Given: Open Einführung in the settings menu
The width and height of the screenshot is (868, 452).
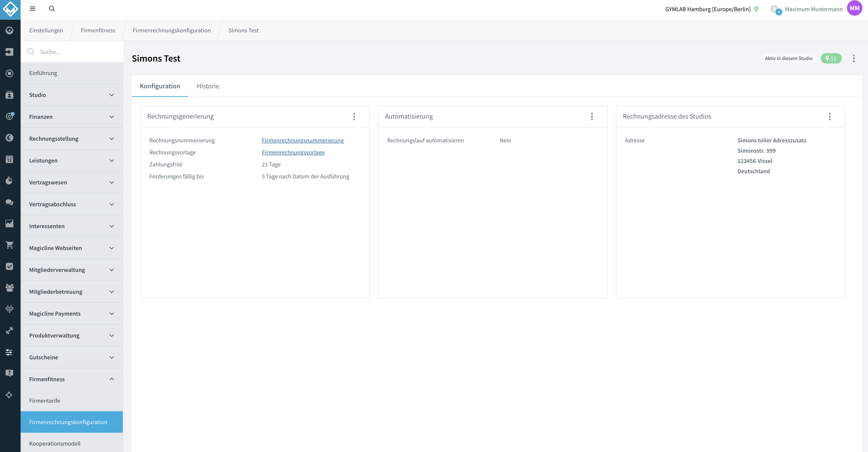Looking at the screenshot, I should click(x=72, y=73).
